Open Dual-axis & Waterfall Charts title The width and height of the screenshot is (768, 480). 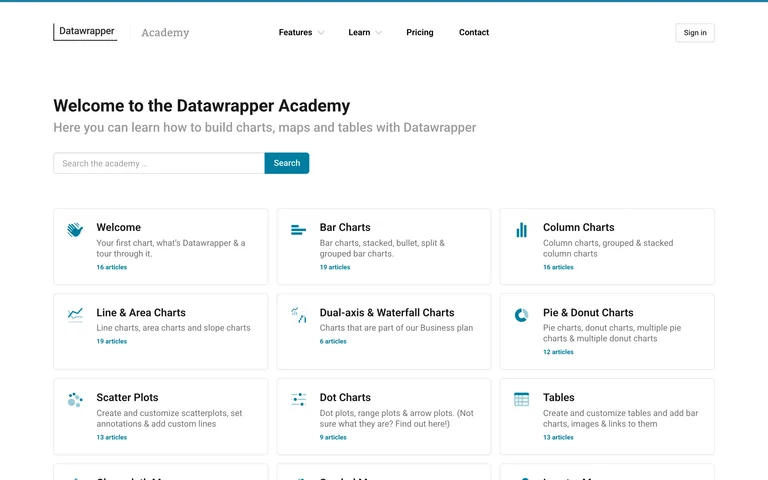point(387,312)
